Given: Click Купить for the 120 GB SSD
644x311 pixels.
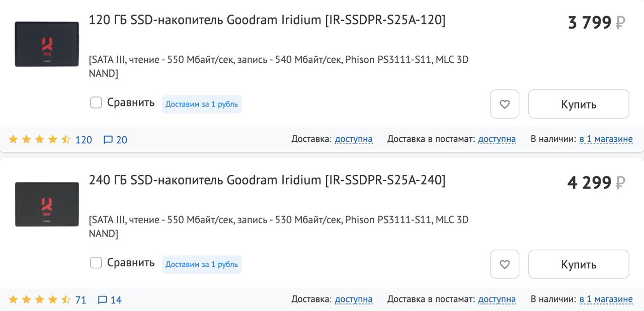Looking at the screenshot, I should tap(578, 104).
